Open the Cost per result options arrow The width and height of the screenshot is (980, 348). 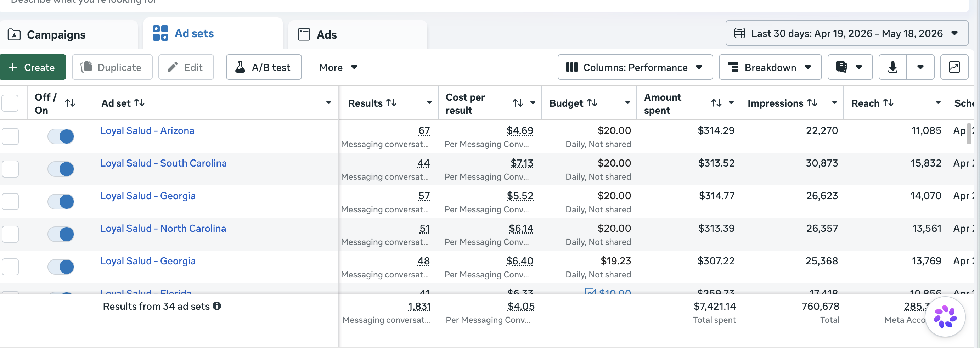pyautogui.click(x=533, y=103)
